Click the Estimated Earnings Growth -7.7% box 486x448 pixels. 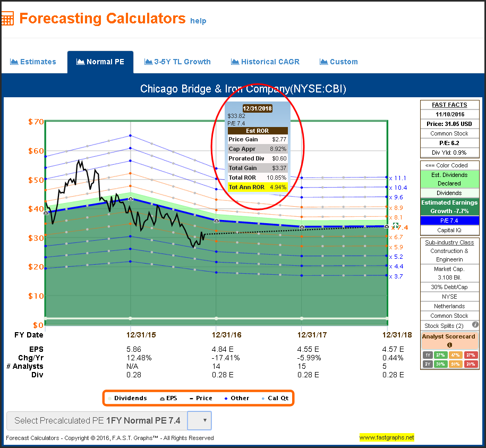click(449, 207)
